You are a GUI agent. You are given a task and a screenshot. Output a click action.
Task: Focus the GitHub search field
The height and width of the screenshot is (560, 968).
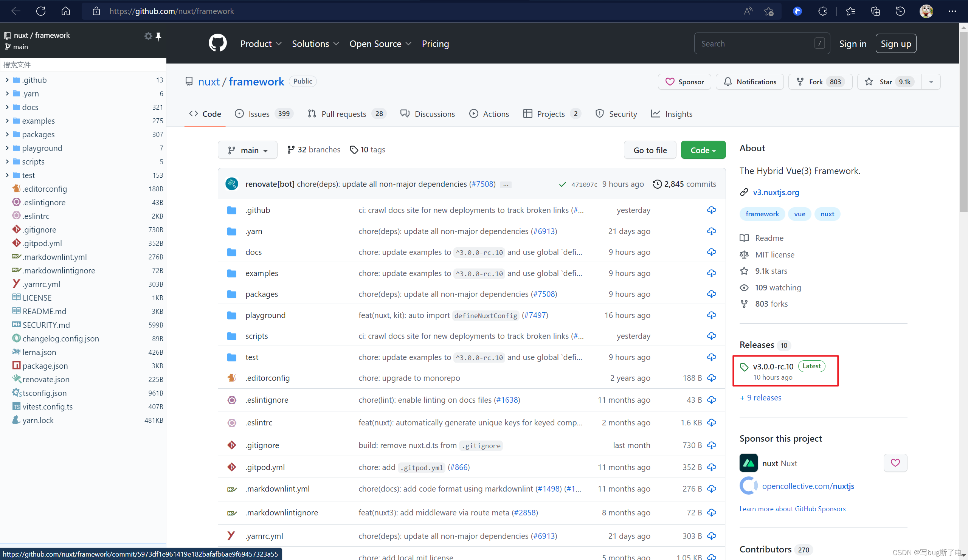pyautogui.click(x=761, y=43)
